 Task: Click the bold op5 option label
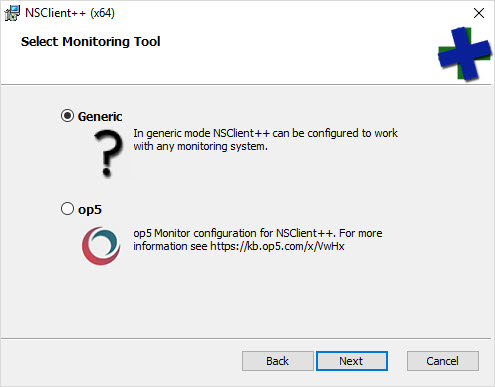(x=90, y=210)
